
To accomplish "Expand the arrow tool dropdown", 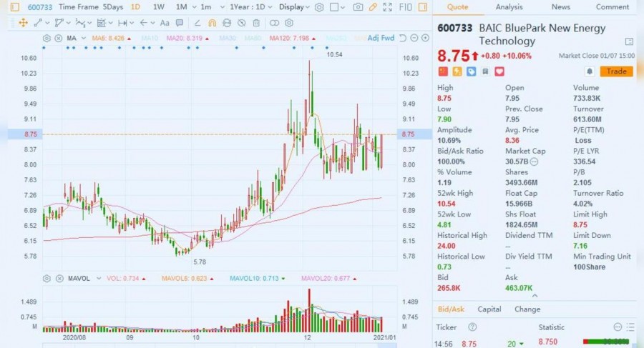I will point(153,24).
